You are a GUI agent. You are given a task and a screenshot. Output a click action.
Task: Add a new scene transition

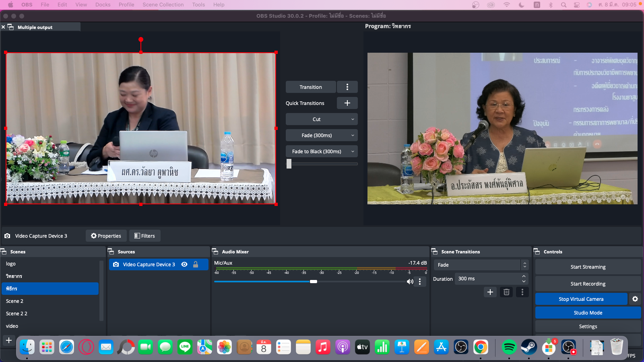click(490, 292)
